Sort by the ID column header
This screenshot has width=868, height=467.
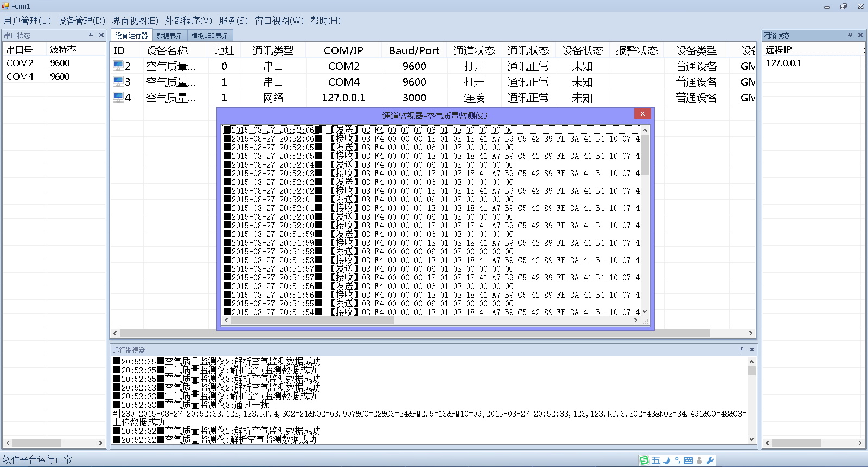click(x=127, y=50)
